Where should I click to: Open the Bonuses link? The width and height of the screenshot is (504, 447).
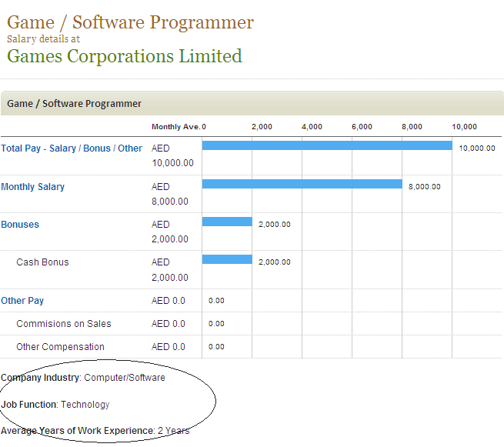point(20,225)
